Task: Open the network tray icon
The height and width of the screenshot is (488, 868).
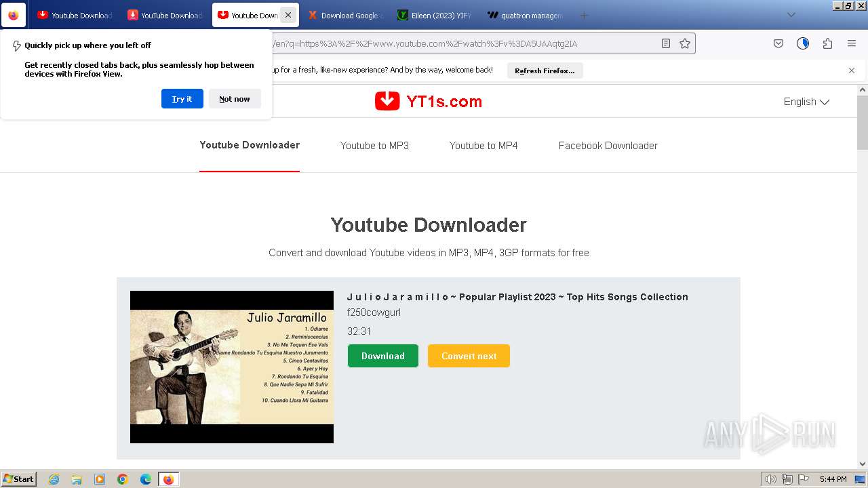Action: 787,479
